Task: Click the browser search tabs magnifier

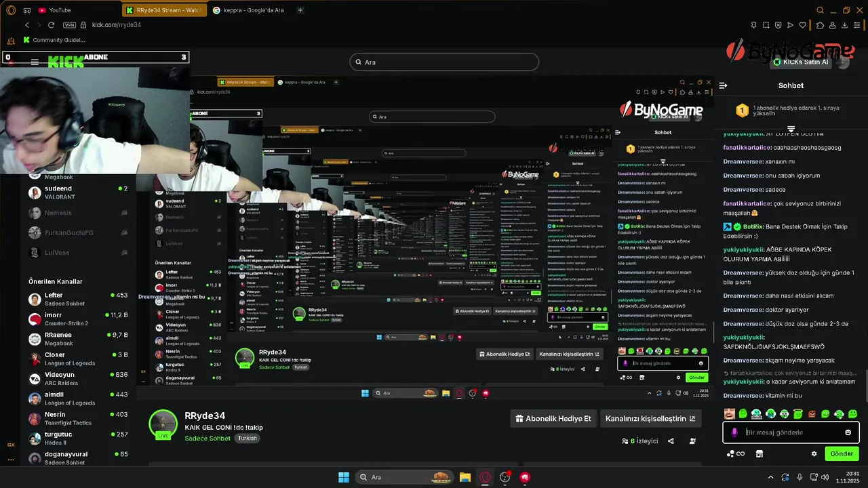Action: (820, 10)
